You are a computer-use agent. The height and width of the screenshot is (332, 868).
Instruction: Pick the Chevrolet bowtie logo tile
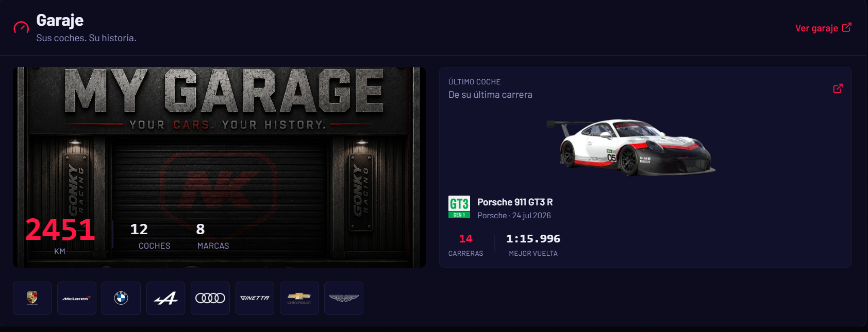pos(299,298)
